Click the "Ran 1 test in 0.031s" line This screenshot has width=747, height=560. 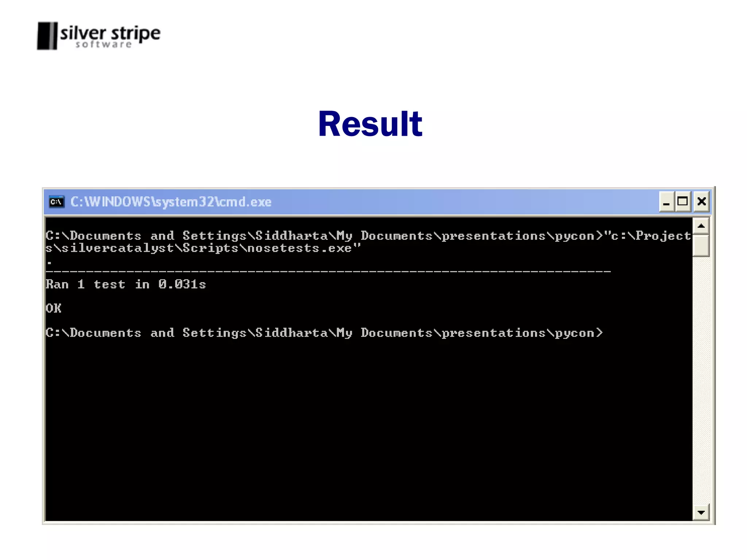[126, 284]
